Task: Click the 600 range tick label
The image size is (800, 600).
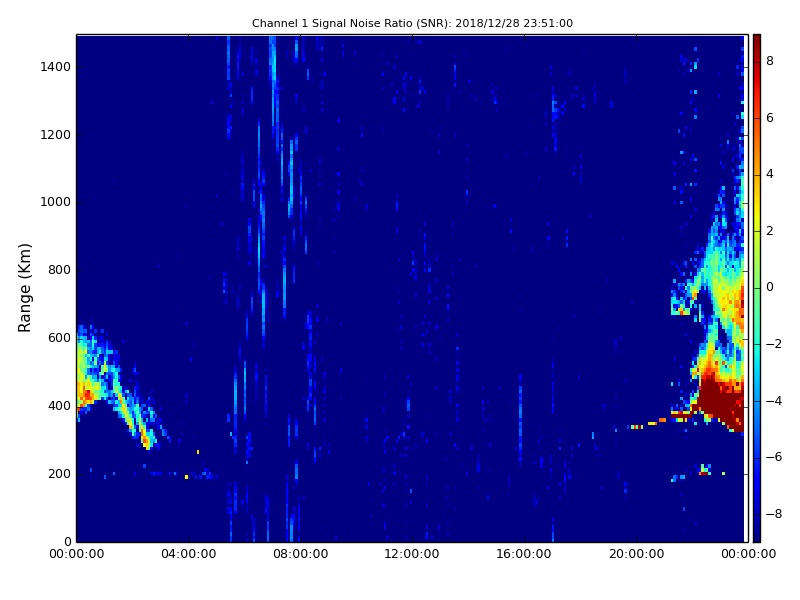Action: 59,338
